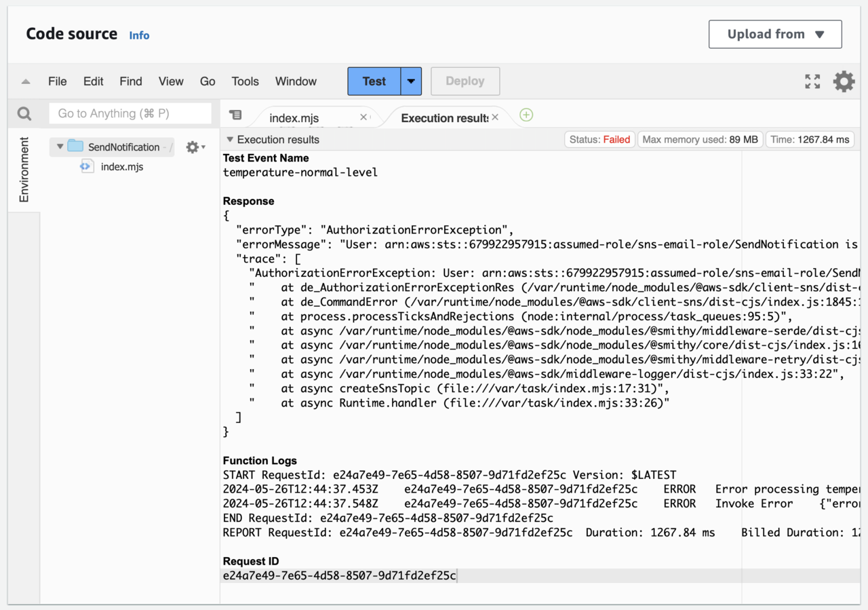Close the Execution results tab
Image resolution: width=868 pixels, height=610 pixels.
495,117
